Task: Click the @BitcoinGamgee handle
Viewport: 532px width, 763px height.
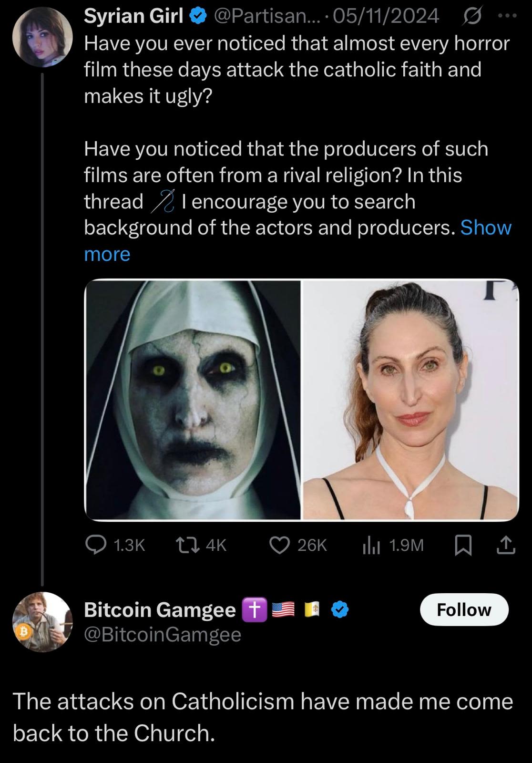Action: click(x=163, y=634)
